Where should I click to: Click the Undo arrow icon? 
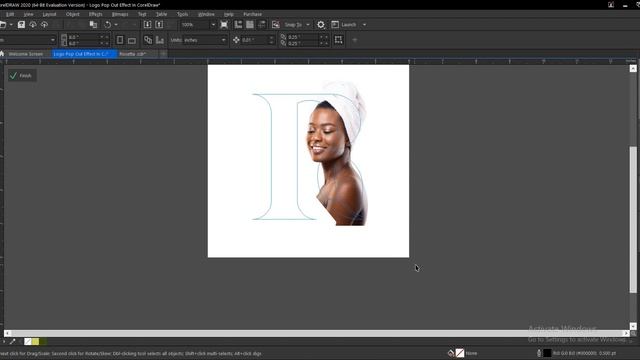tap(108, 25)
